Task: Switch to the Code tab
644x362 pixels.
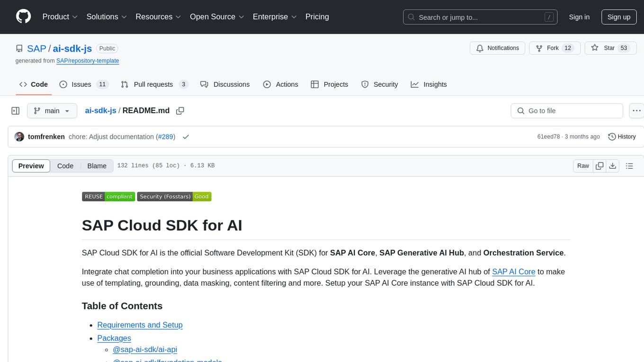Action: pos(33,84)
